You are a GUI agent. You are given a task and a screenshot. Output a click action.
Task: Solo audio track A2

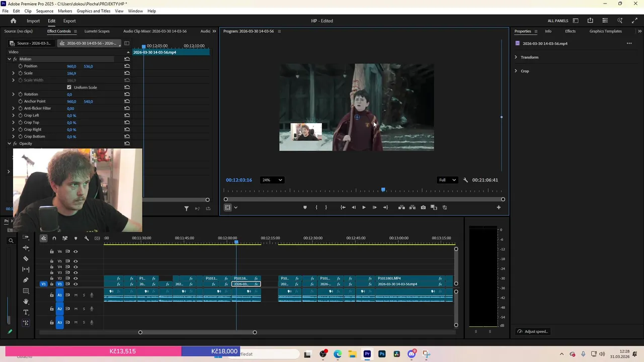(84, 309)
